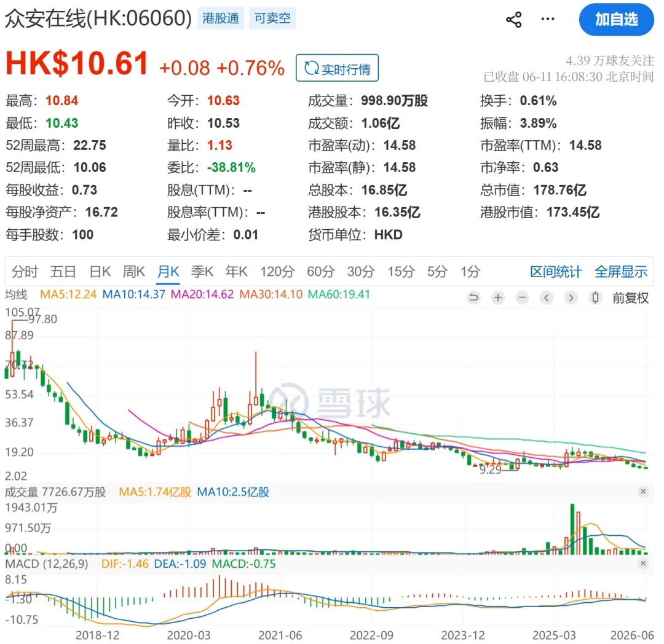Click the 市净率 0.63 value

click(545, 168)
